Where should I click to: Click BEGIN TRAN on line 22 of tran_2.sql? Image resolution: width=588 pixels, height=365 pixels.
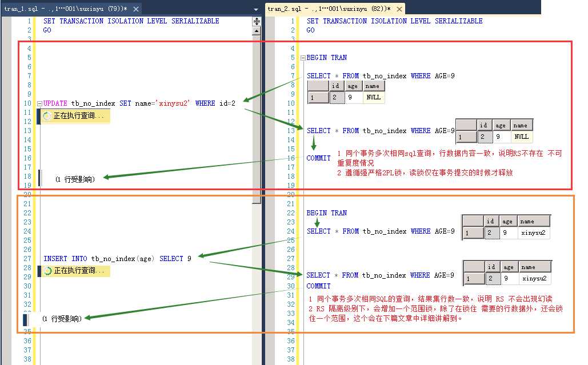(327, 213)
